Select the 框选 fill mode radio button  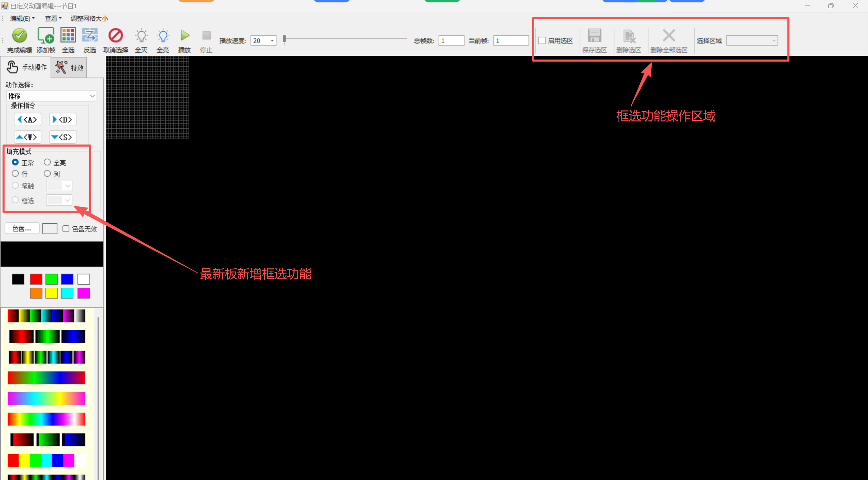pyautogui.click(x=15, y=200)
